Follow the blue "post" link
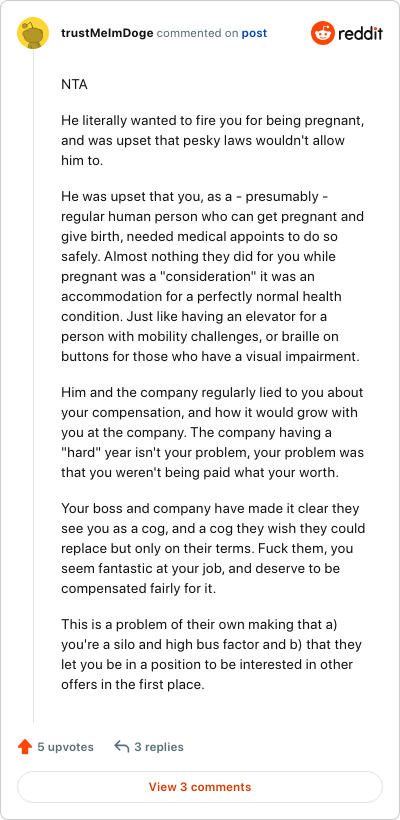The height and width of the screenshot is (820, 400). click(254, 33)
